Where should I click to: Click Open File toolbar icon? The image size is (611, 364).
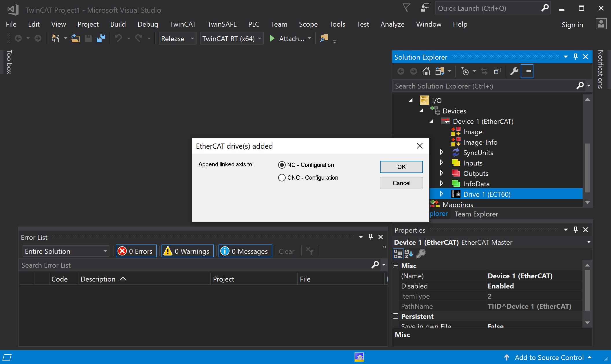click(76, 38)
